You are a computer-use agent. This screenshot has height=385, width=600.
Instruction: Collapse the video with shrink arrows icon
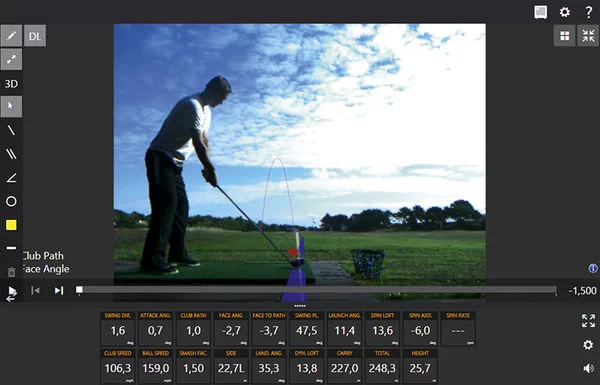[x=588, y=36]
